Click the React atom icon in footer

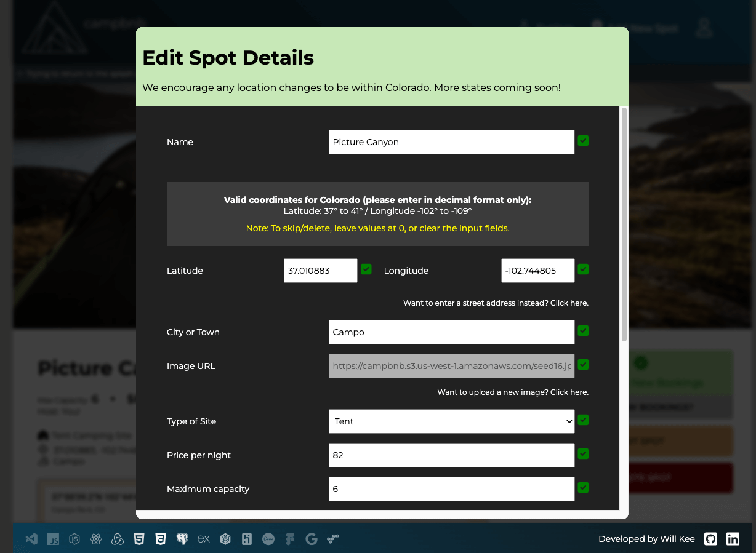pyautogui.click(x=95, y=539)
